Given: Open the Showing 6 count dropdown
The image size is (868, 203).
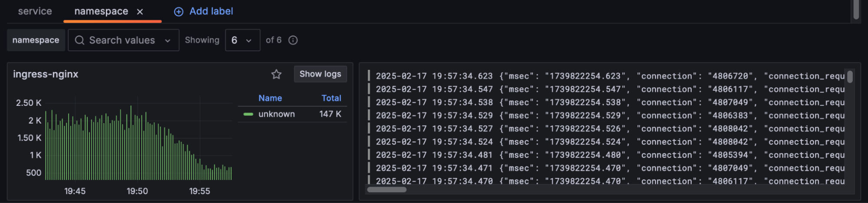Looking at the screenshot, I should tap(242, 40).
